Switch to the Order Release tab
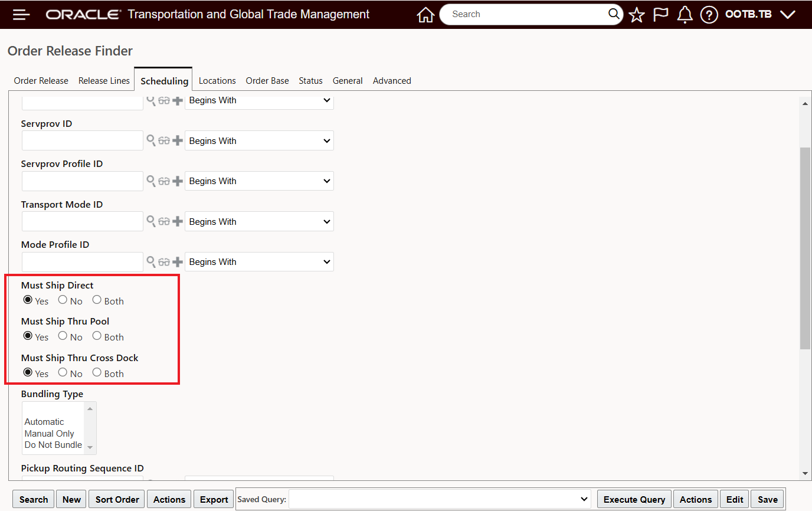Image resolution: width=812 pixels, height=511 pixels. [41, 81]
